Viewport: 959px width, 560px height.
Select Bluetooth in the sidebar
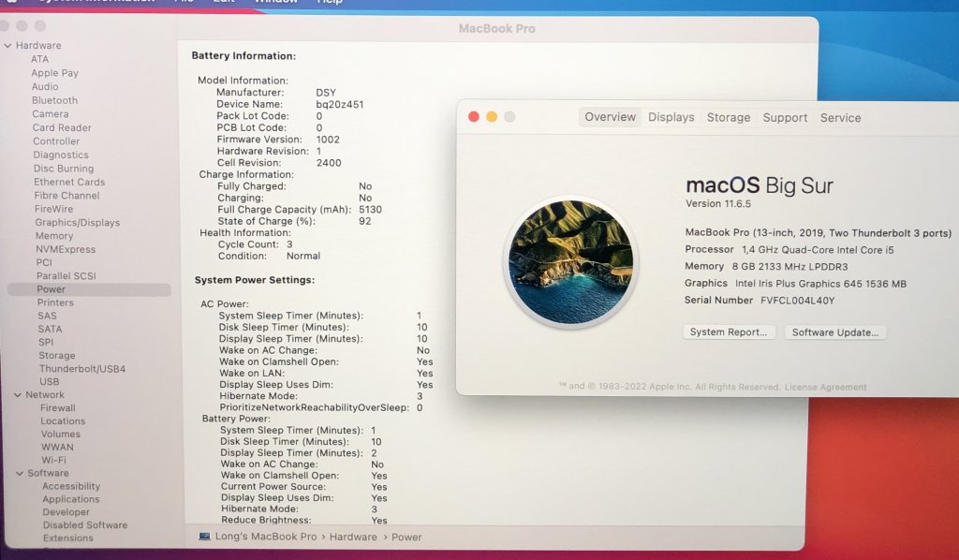point(54,100)
